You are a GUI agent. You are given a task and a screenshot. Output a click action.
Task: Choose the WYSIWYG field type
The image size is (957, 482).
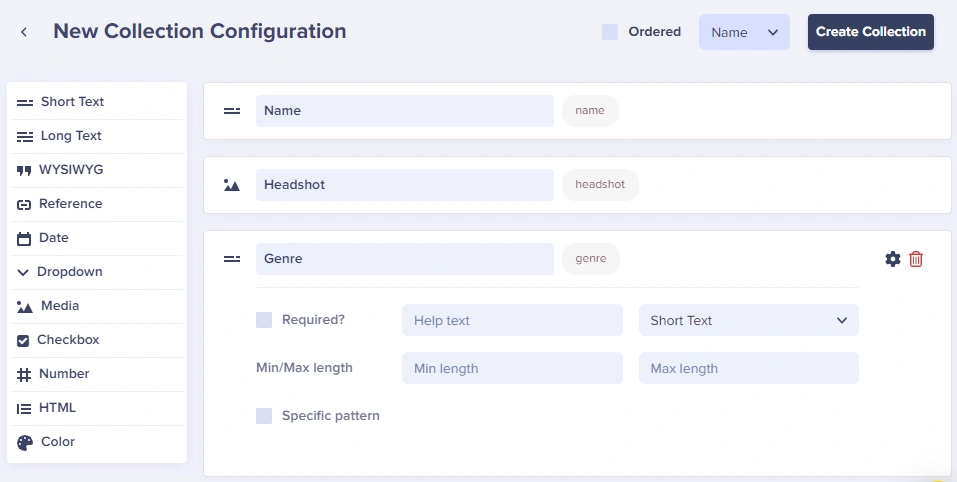pyautogui.click(x=70, y=170)
